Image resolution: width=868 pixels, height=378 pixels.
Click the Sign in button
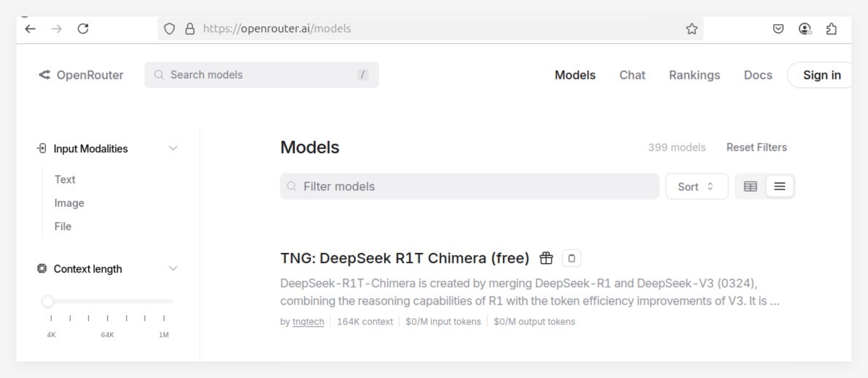point(821,75)
